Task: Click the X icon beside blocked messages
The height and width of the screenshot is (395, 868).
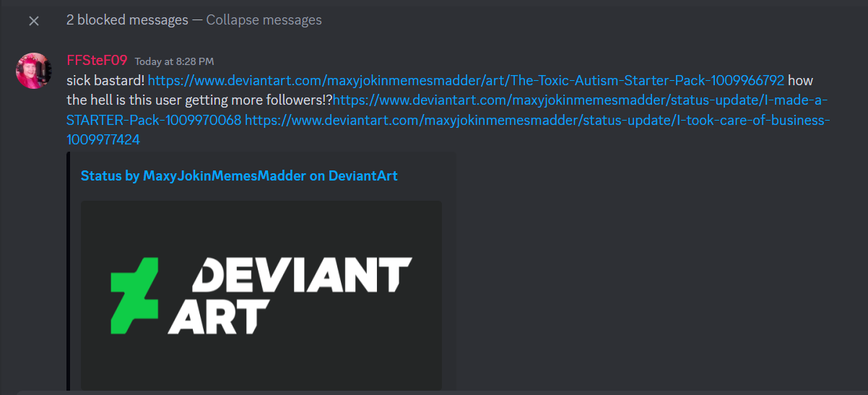Action: (x=34, y=21)
